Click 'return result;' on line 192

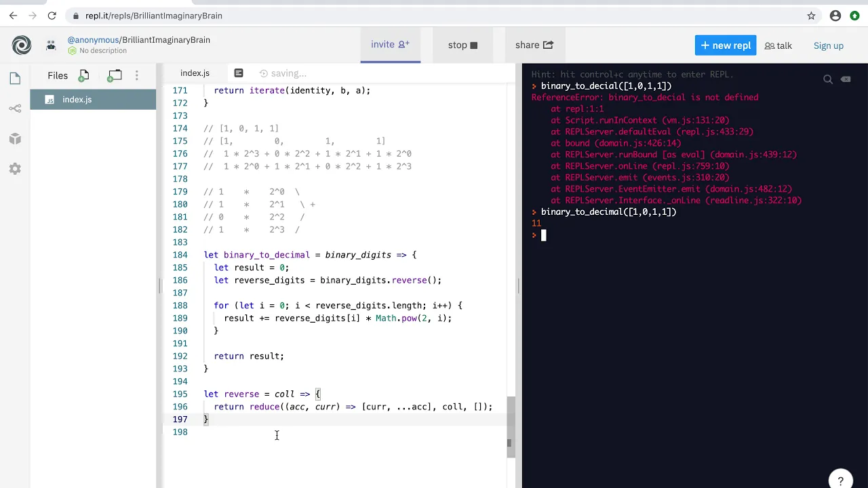click(249, 356)
